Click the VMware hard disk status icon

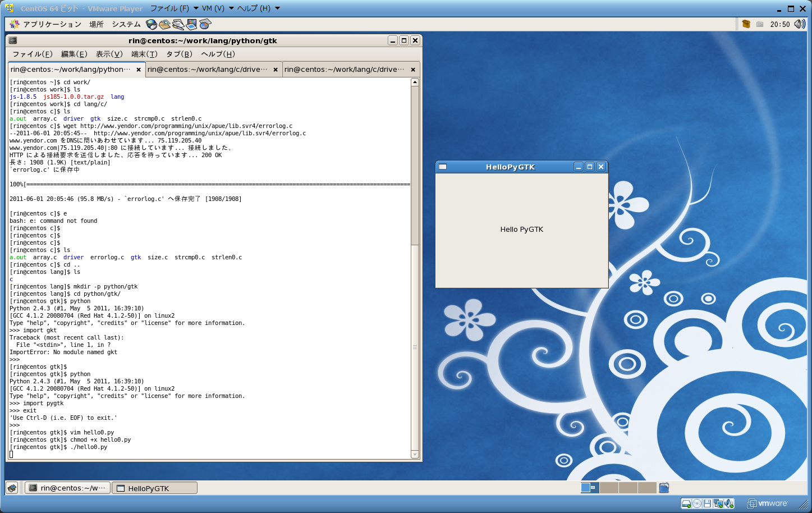click(x=686, y=503)
